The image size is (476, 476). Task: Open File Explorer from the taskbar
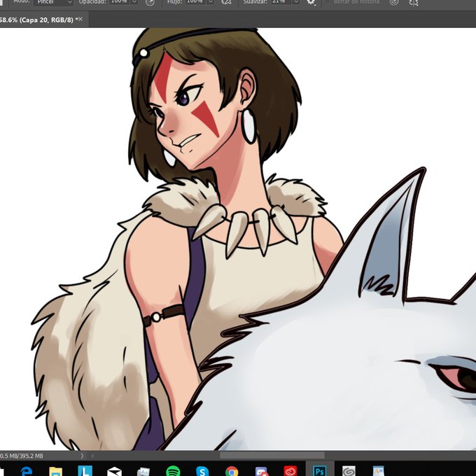pyautogui.click(x=55, y=471)
